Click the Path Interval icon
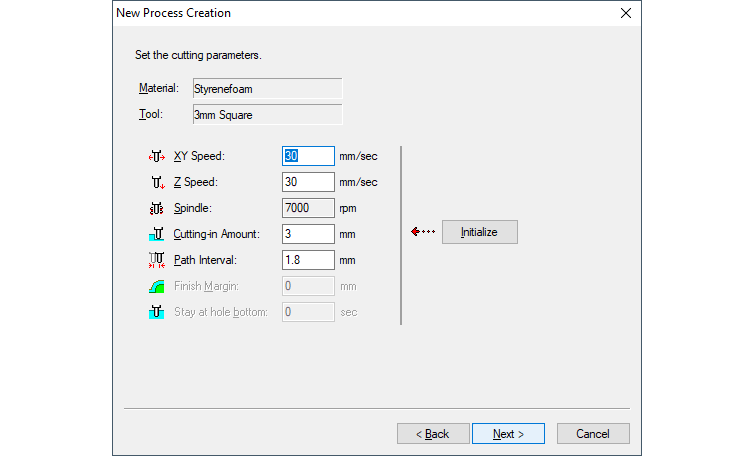Viewport: 754px width, 456px height. [x=155, y=260]
